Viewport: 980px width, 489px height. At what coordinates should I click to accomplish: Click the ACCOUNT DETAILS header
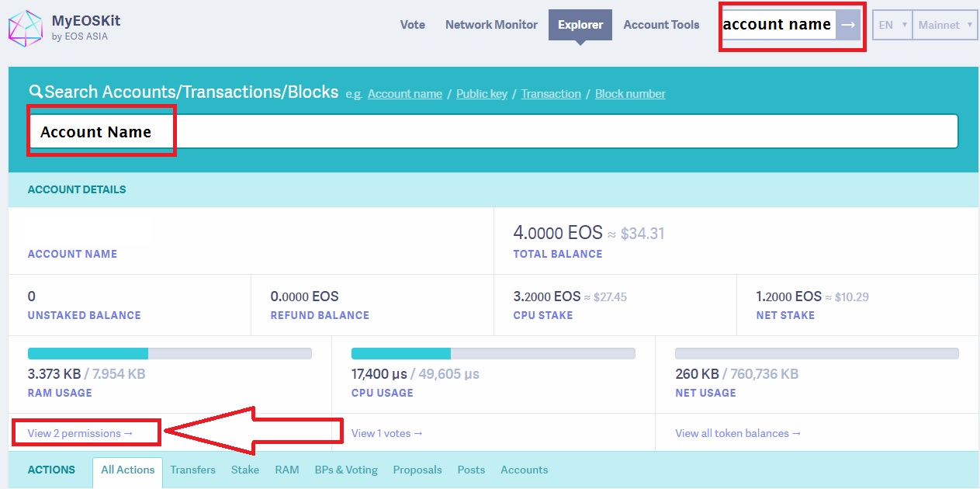[76, 189]
